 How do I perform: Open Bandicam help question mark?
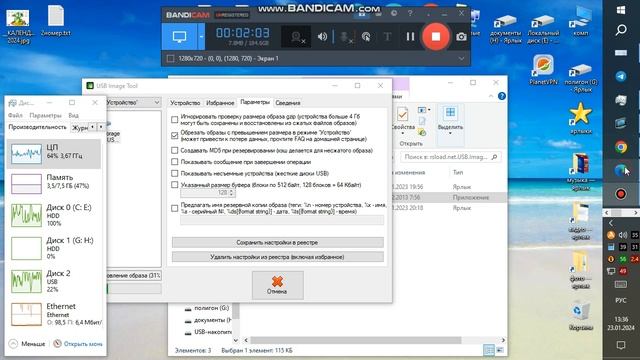point(410,13)
